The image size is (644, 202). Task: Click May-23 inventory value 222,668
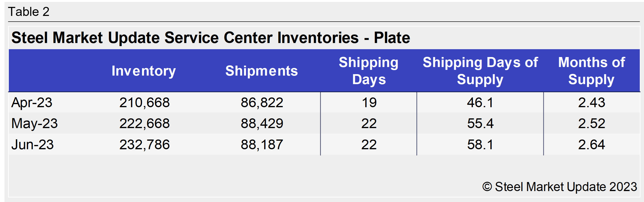[x=145, y=124]
